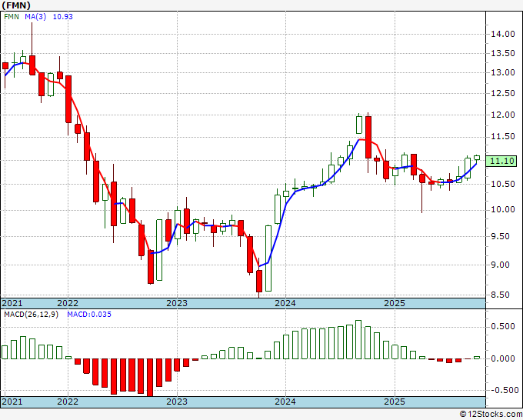Click the lowest red candle near 8.50
Screen dimensions: 523x420
coord(259,281)
